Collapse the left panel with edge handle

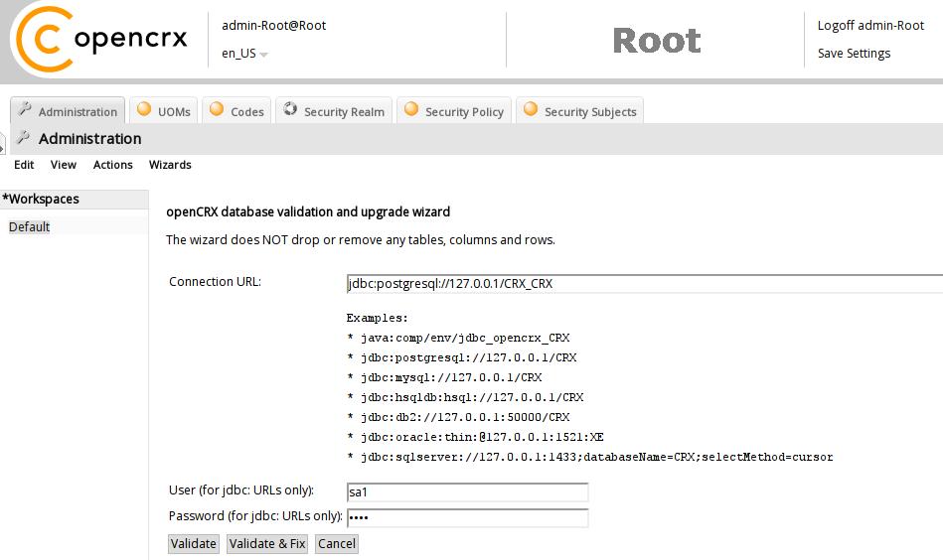pyautogui.click(x=2, y=143)
